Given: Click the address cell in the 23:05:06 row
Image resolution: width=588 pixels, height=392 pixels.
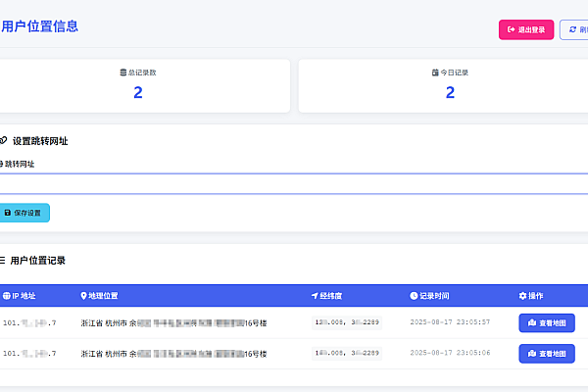Looking at the screenshot, I should [x=173, y=354].
